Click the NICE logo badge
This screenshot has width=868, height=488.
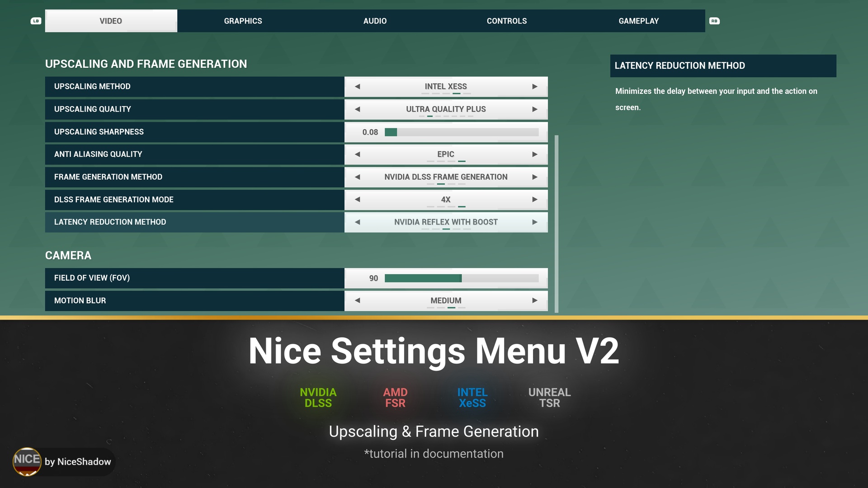coord(27,461)
